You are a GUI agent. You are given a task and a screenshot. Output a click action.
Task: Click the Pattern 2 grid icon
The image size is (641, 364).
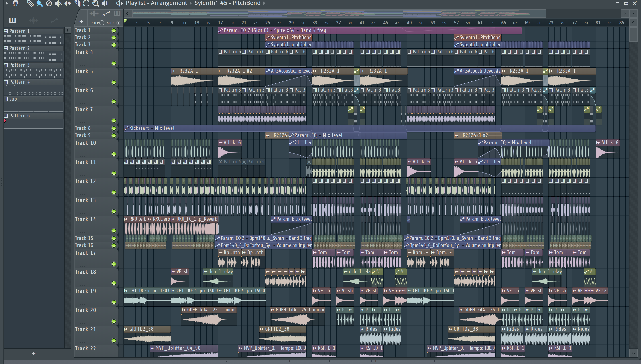(6, 48)
